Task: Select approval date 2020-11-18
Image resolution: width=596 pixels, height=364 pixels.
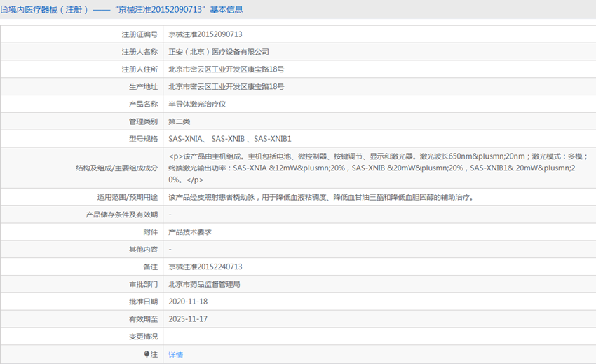Action: point(188,302)
